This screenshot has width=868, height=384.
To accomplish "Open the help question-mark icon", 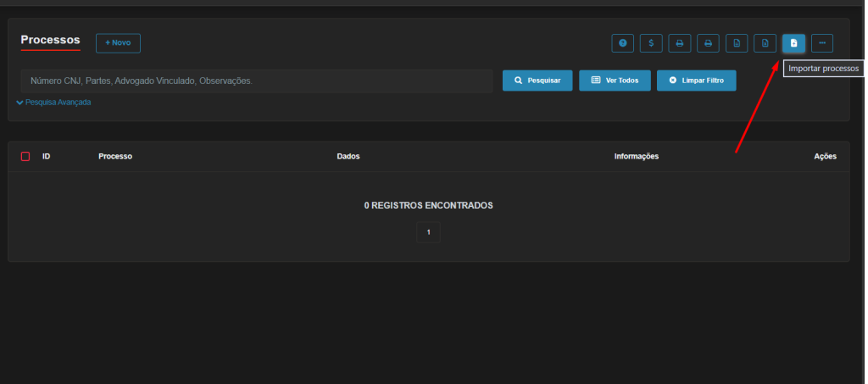I will [x=623, y=43].
